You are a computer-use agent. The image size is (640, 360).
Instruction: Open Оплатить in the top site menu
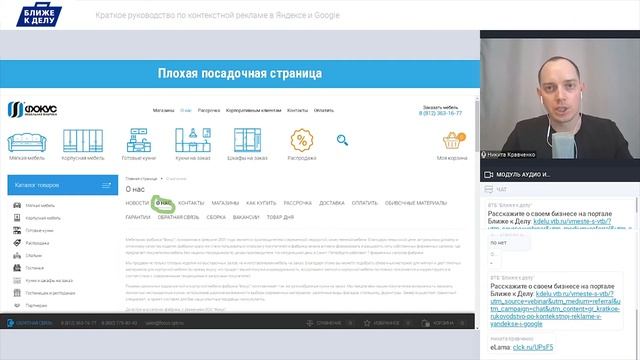324,111
